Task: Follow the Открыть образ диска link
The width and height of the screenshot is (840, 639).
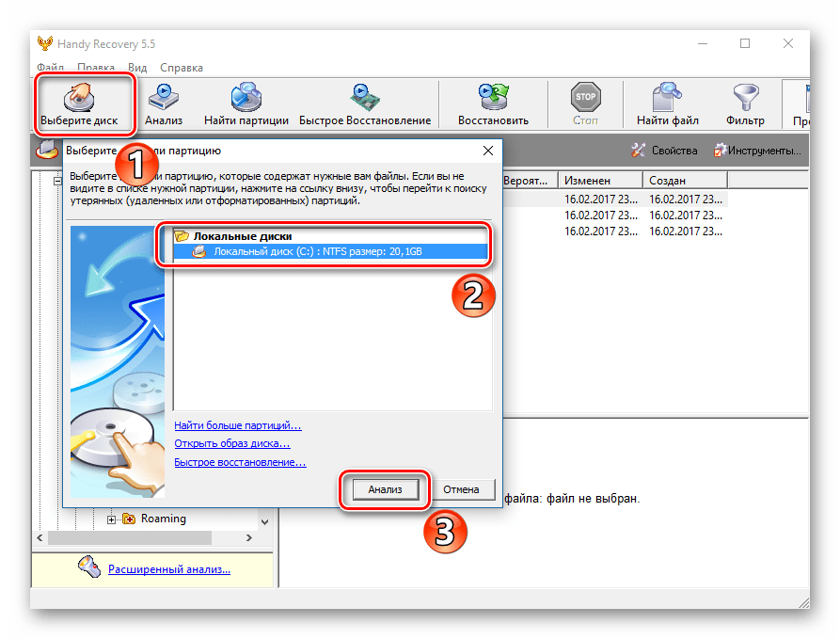Action: click(x=231, y=443)
